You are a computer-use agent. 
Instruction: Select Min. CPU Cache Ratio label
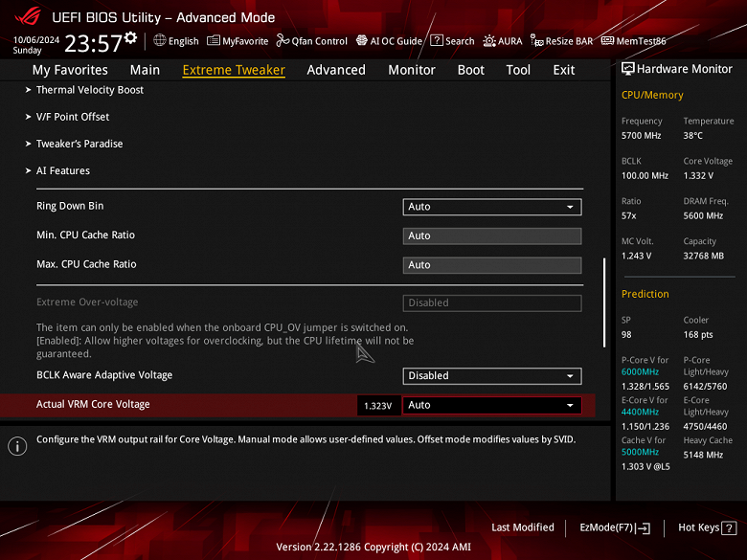tap(86, 235)
